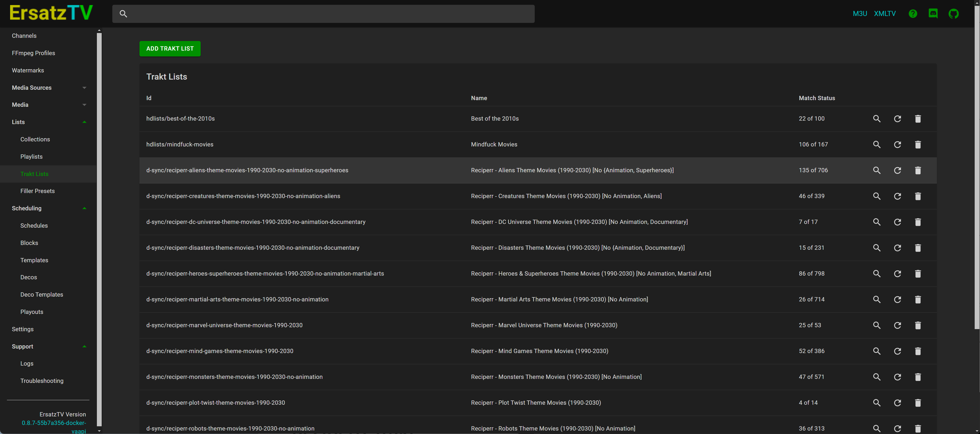Image resolution: width=980 pixels, height=434 pixels.
Task: Refresh the DC Universe Theme Movies list
Action: pyautogui.click(x=897, y=222)
